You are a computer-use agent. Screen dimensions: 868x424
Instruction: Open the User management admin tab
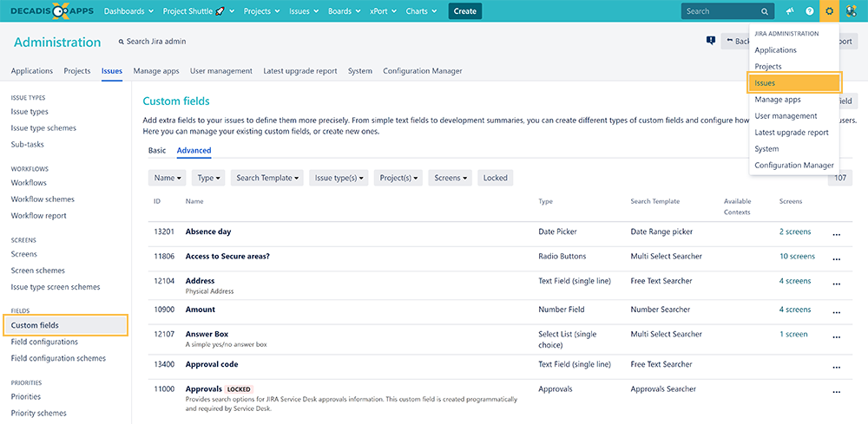pos(220,71)
